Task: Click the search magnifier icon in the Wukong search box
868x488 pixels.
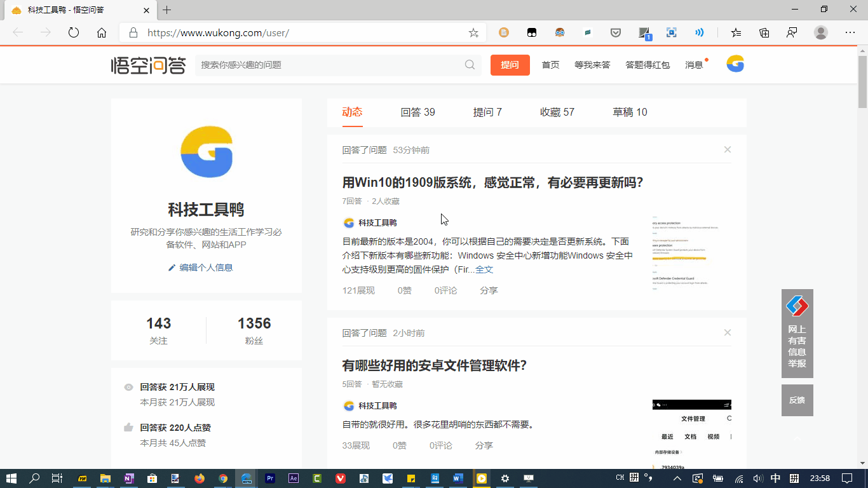Action: 470,65
